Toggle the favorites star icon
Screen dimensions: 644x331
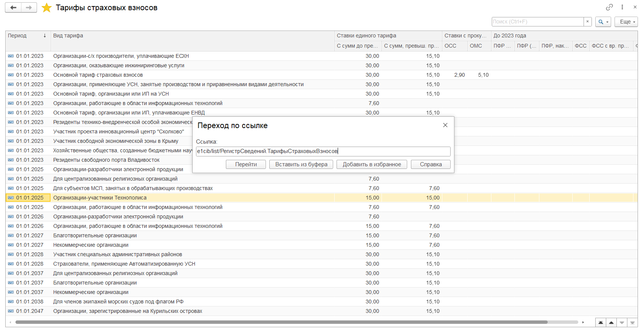click(x=46, y=8)
